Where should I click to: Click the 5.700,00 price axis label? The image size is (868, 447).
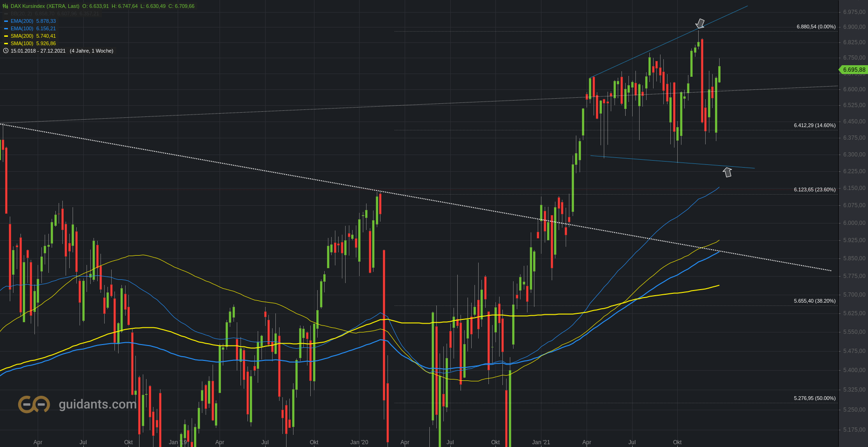(x=854, y=294)
